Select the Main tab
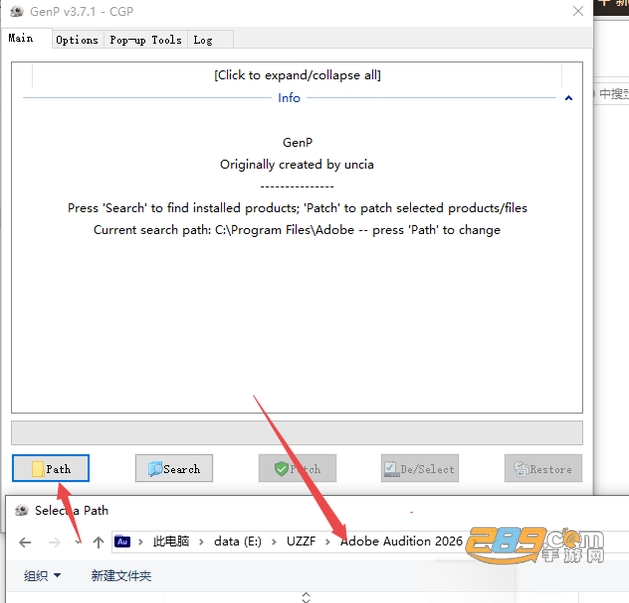 click(26, 39)
